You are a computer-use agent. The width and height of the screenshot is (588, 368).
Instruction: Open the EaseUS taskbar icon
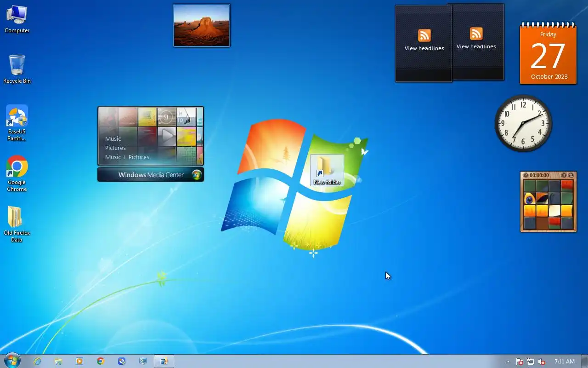(x=122, y=361)
